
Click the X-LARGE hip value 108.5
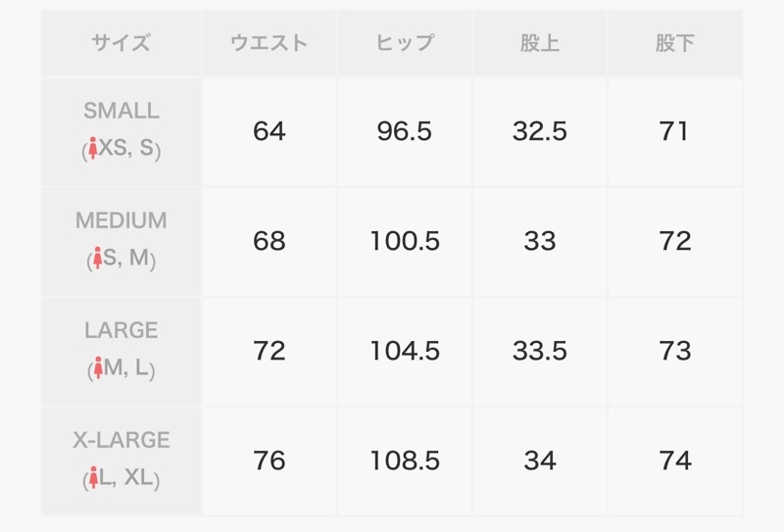pyautogui.click(x=405, y=460)
